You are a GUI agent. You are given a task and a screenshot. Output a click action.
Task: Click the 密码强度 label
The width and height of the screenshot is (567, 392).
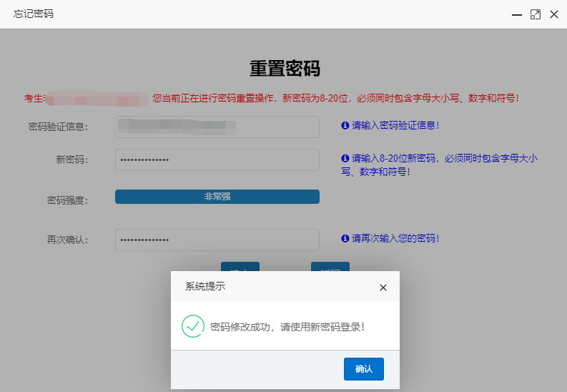pyautogui.click(x=68, y=200)
